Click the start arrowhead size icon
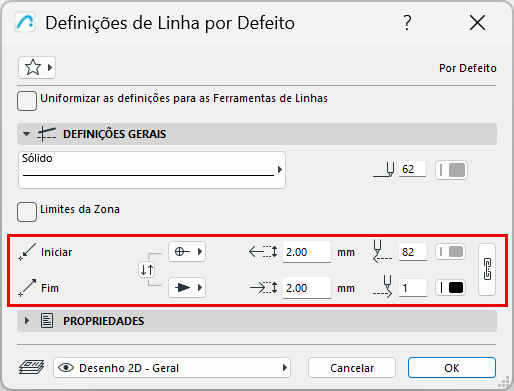 [x=263, y=252]
